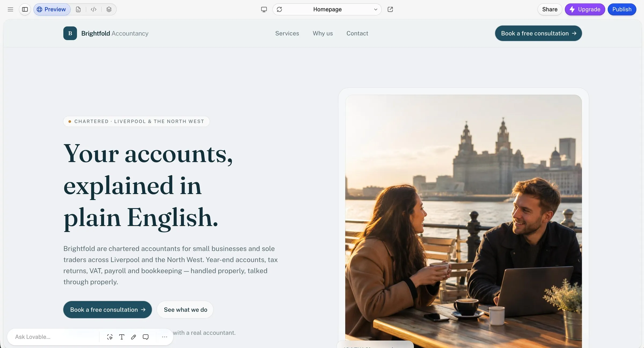Click the desktop device preview icon
Viewport: 644px width, 348px height.
tap(264, 9)
